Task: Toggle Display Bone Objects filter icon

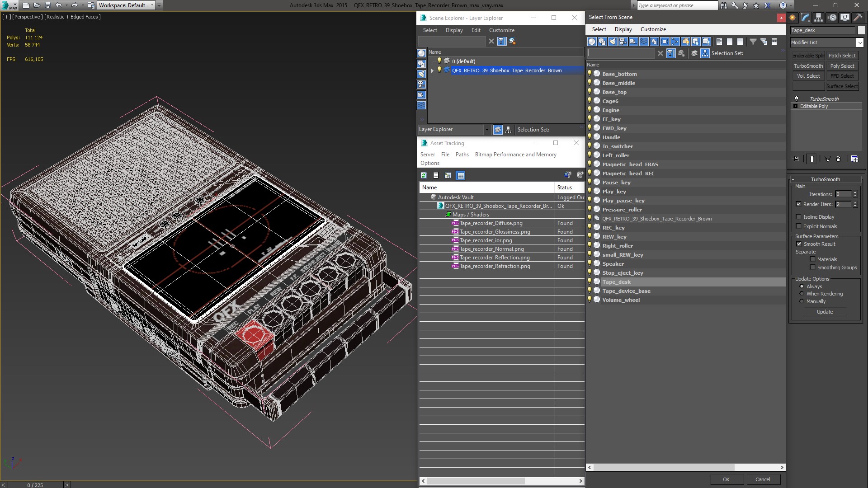Action: 675,42
